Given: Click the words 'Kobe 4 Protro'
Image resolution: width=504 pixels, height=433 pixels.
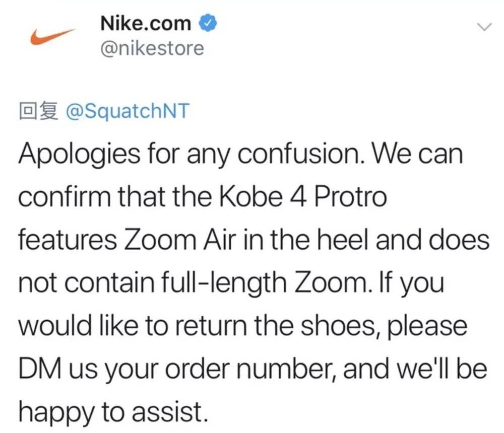Looking at the screenshot, I should click(303, 196).
